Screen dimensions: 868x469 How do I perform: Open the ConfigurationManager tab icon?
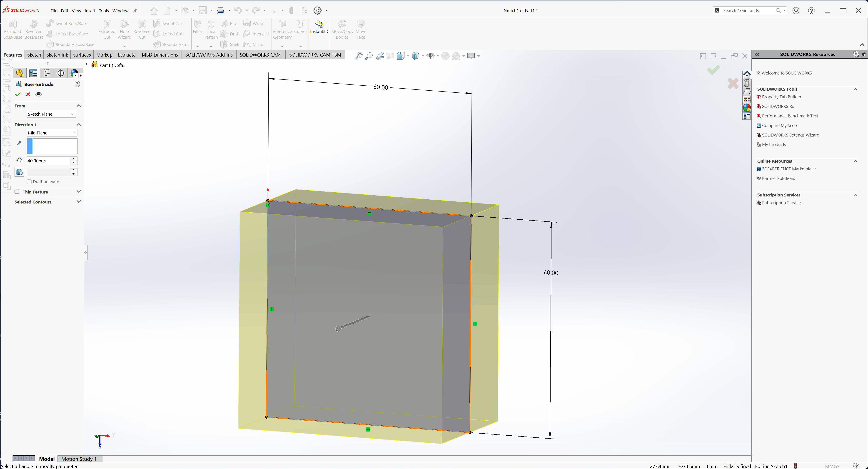[x=47, y=73]
